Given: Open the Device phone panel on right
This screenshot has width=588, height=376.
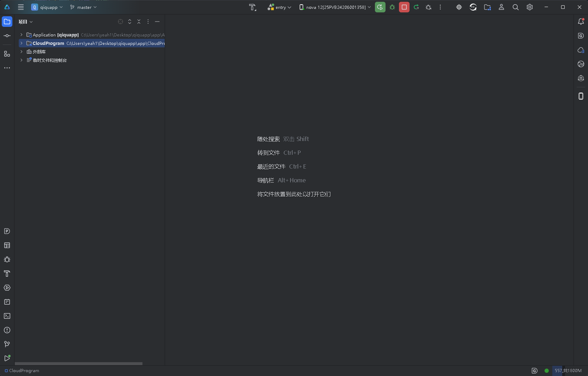Looking at the screenshot, I should tap(581, 96).
